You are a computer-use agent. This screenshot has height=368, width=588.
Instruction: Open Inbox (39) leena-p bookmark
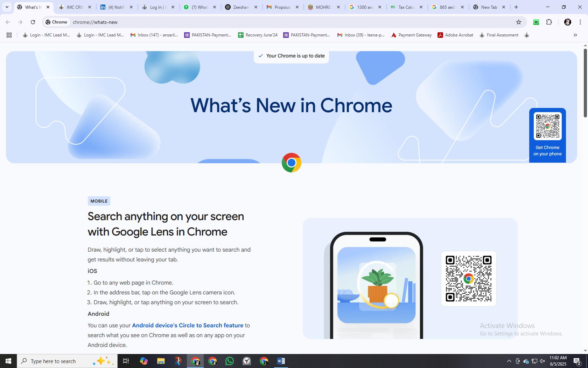point(361,35)
